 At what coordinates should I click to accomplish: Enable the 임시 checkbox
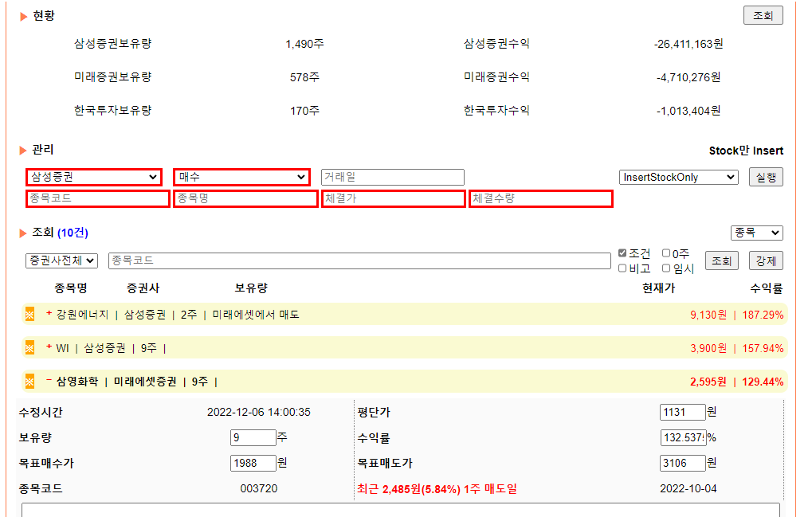pos(665,268)
